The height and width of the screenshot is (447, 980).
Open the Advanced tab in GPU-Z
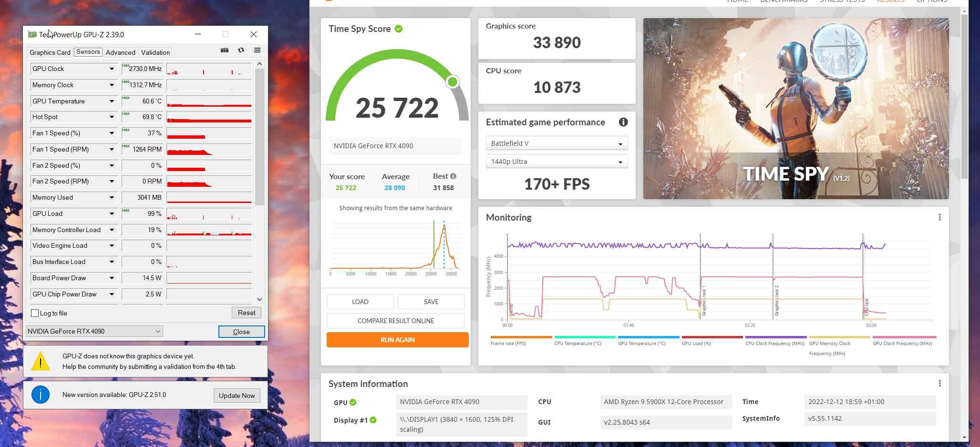tap(121, 52)
